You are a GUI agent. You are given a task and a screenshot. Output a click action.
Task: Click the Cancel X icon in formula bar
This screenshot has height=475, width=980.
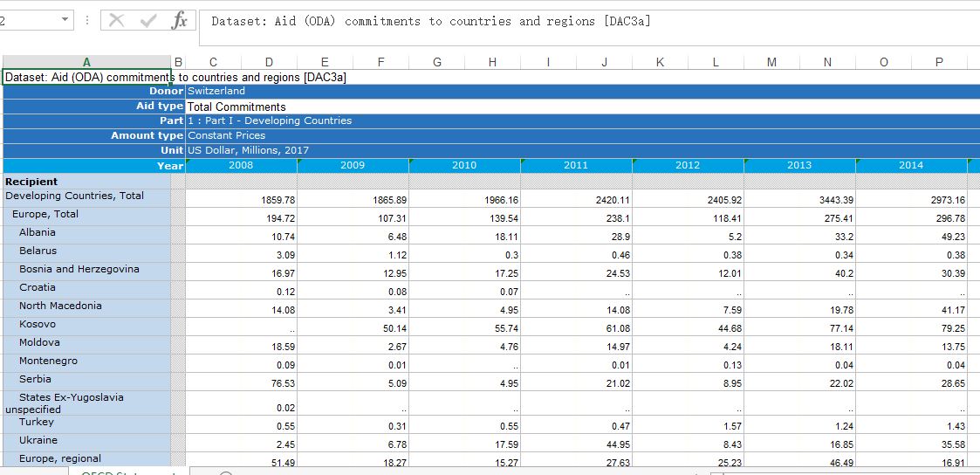[x=116, y=21]
